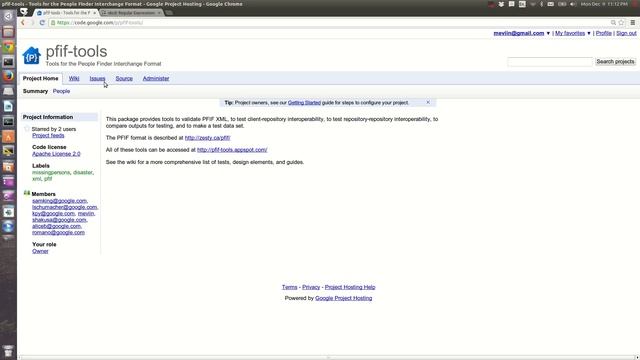This screenshot has height=360, width=640.
Task: Switch to the second Chrome tab
Action: point(131,13)
